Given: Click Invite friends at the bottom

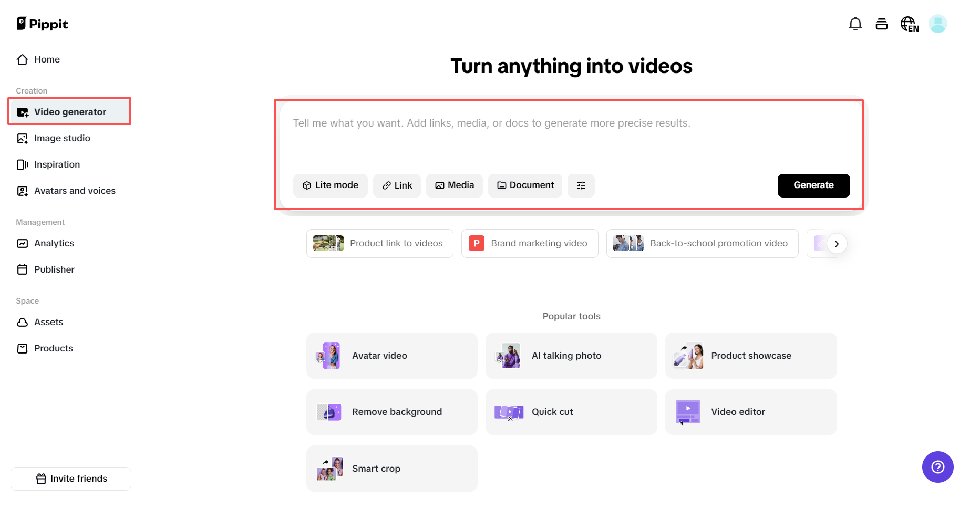Looking at the screenshot, I should [70, 479].
